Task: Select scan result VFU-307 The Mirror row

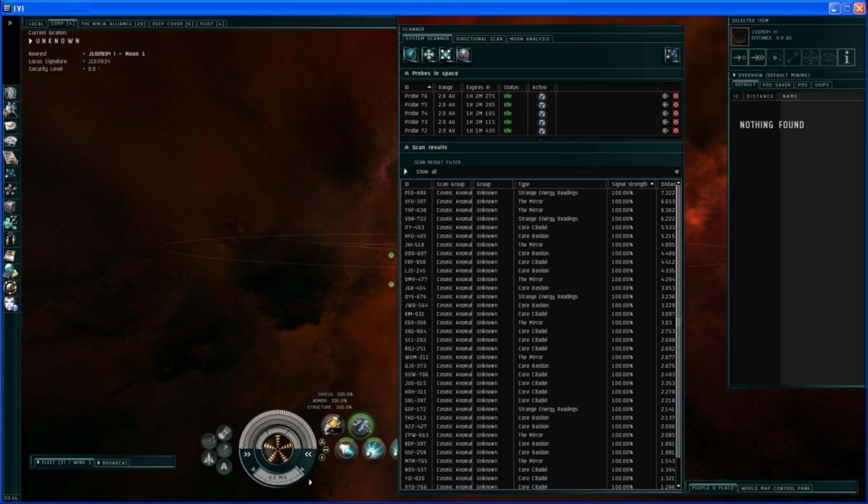Action: click(x=539, y=202)
